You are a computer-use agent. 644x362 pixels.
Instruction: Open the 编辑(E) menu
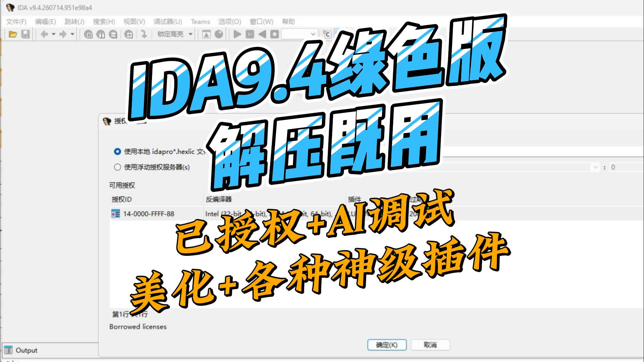click(x=45, y=22)
